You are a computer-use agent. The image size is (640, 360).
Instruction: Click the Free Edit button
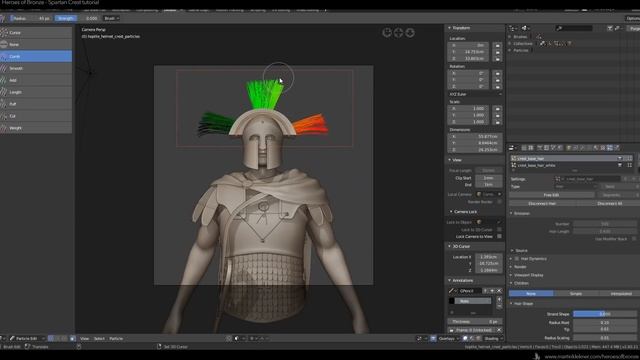tap(551, 195)
